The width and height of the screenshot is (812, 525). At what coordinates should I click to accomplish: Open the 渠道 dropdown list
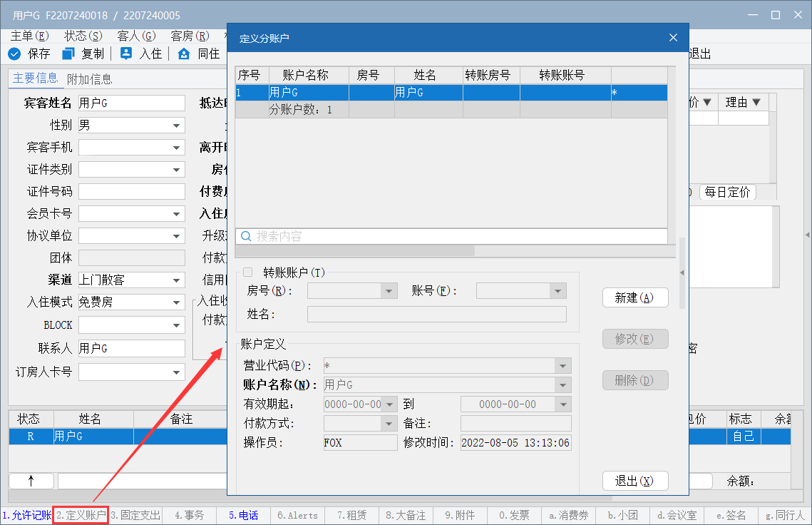pos(176,280)
